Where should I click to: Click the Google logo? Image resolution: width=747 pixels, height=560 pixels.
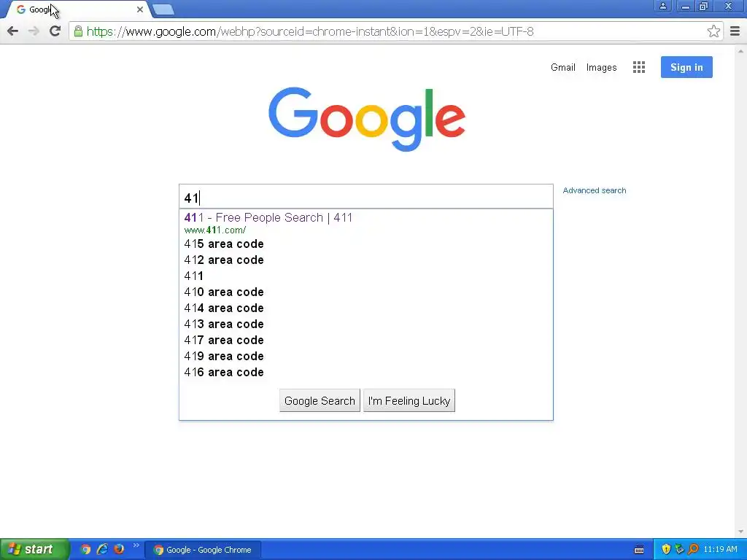(366, 119)
